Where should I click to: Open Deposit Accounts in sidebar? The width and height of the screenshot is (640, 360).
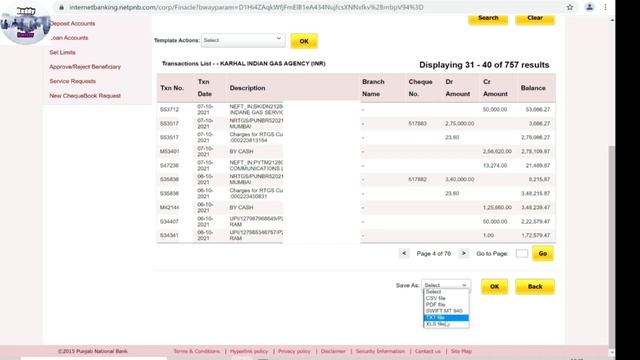[72, 23]
